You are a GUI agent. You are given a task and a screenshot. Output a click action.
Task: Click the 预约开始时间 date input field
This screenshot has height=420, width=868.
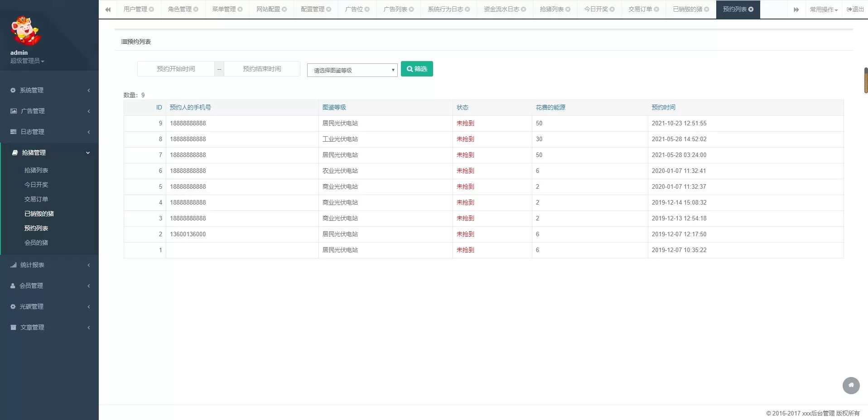[x=176, y=69]
